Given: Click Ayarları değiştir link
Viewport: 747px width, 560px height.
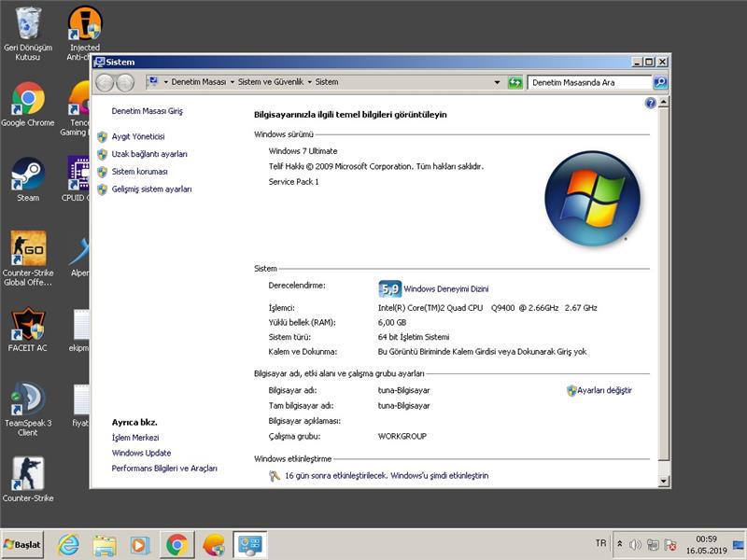Looking at the screenshot, I should pyautogui.click(x=604, y=390).
